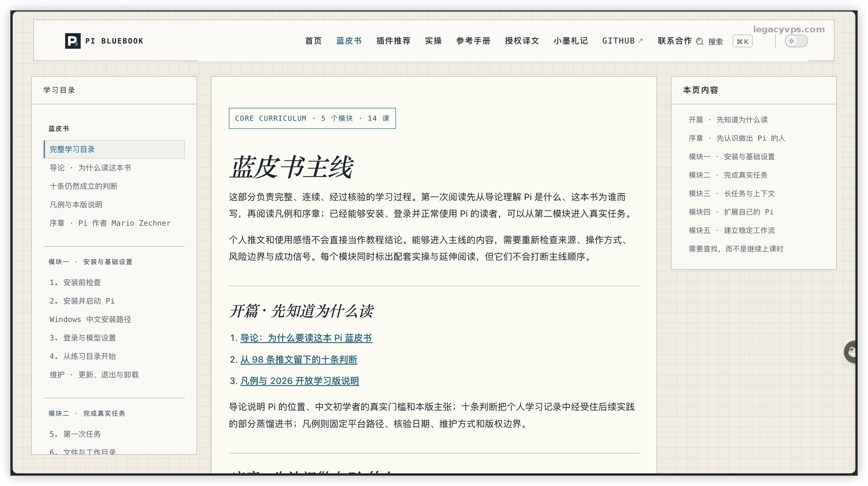Image resolution: width=868 pixels, height=486 pixels.
Task: Jump to 模块一 · 安装与基础设置 in page contents
Action: 732,157
